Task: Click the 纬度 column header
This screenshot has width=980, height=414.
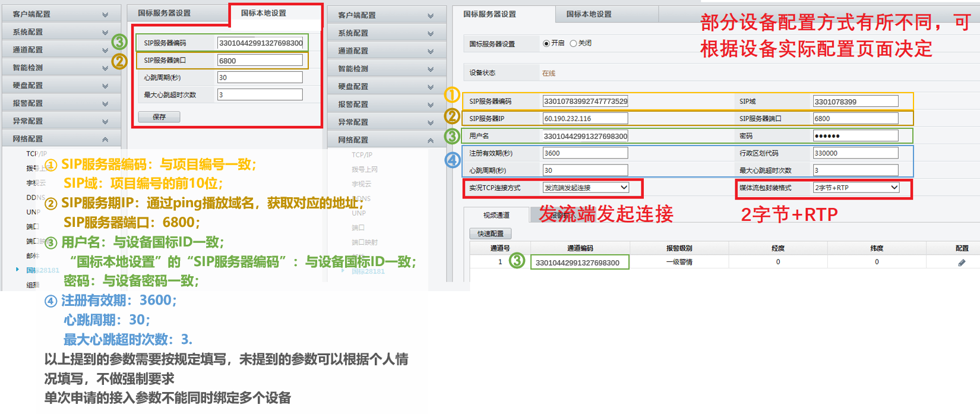Action: [877, 248]
